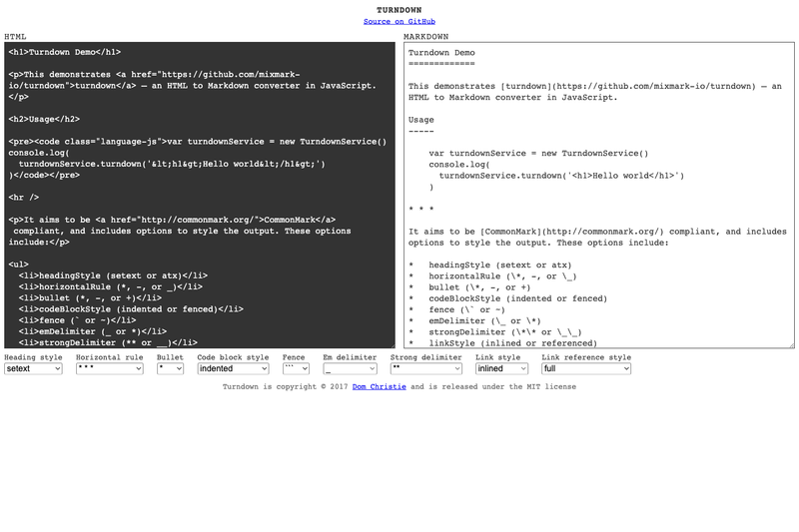The width and height of the screenshot is (799, 532).
Task: Click the <h1>Turndown Demo</h1> line
Action: [65, 52]
